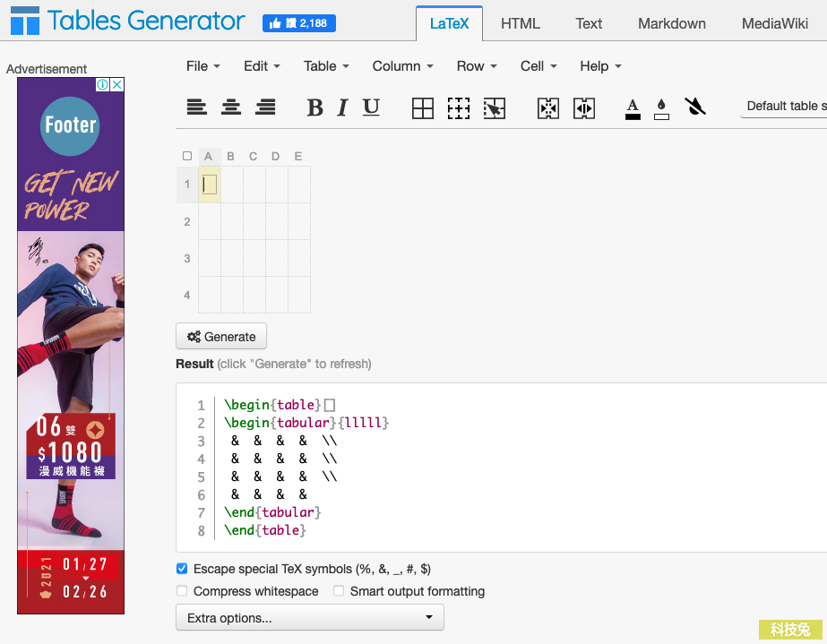Screen dimensions: 827x644
Task: Apply bold formatting with the B icon
Action: pyautogui.click(x=314, y=107)
